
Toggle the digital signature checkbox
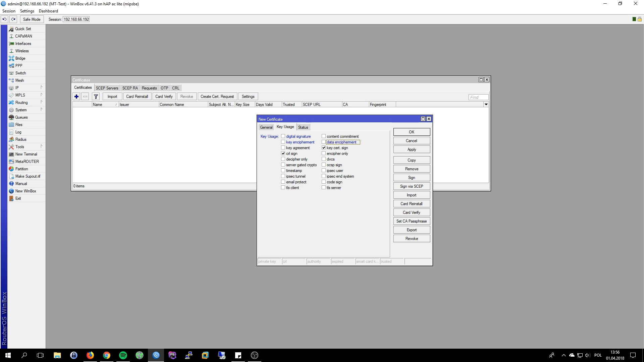[283, 136]
